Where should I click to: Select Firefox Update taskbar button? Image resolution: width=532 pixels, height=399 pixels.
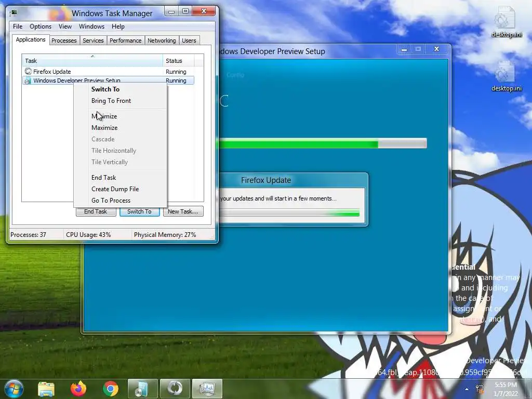point(175,389)
